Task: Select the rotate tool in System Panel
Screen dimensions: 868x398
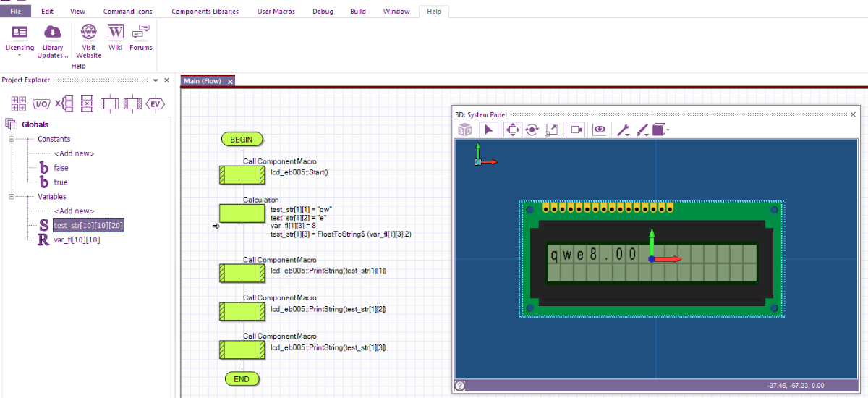Action: click(532, 130)
